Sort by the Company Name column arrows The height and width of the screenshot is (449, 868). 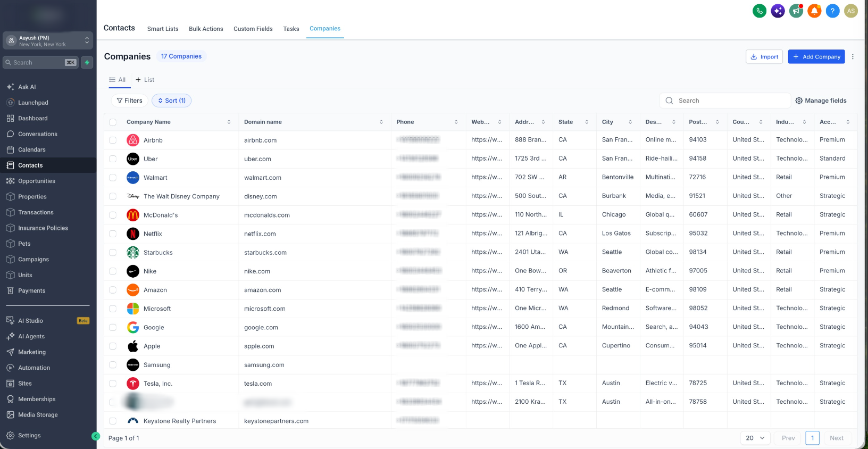(229, 122)
